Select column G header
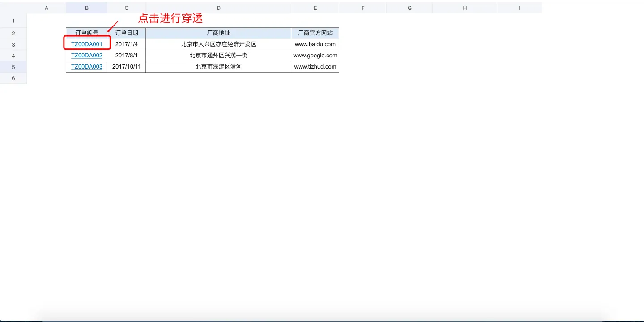The image size is (644, 322). click(x=409, y=8)
